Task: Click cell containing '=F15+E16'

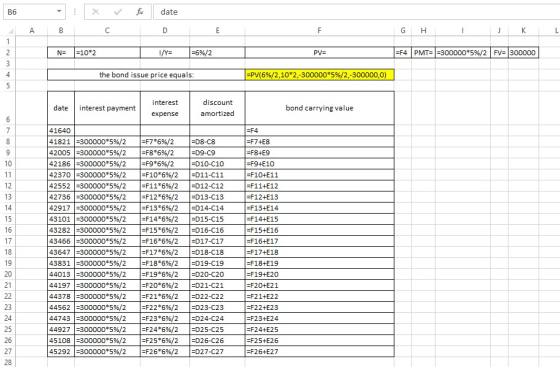Action: click(320, 230)
